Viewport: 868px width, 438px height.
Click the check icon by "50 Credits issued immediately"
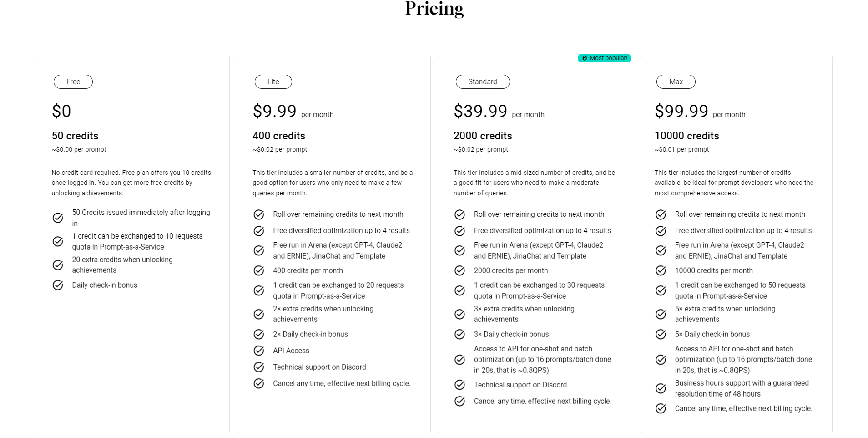[x=58, y=218]
